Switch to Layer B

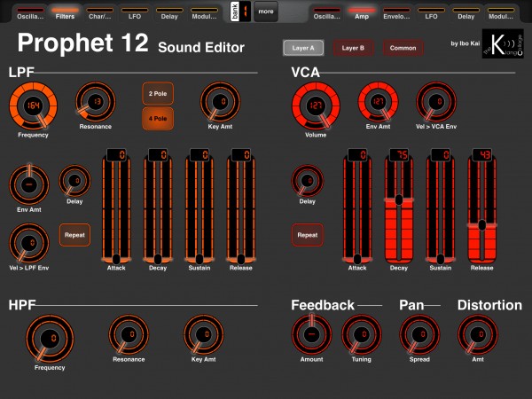[x=353, y=48]
